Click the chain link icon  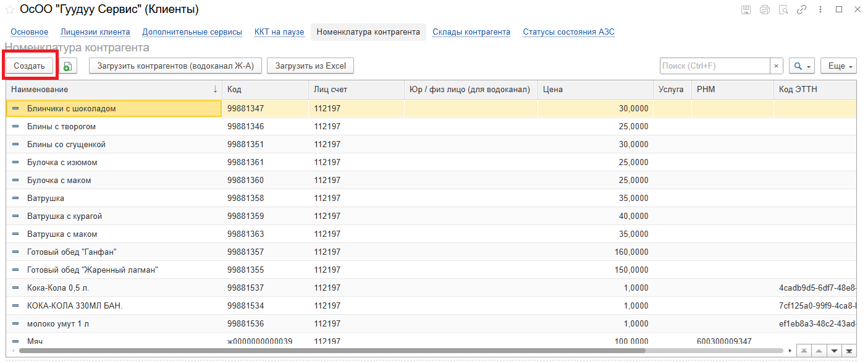point(802,10)
